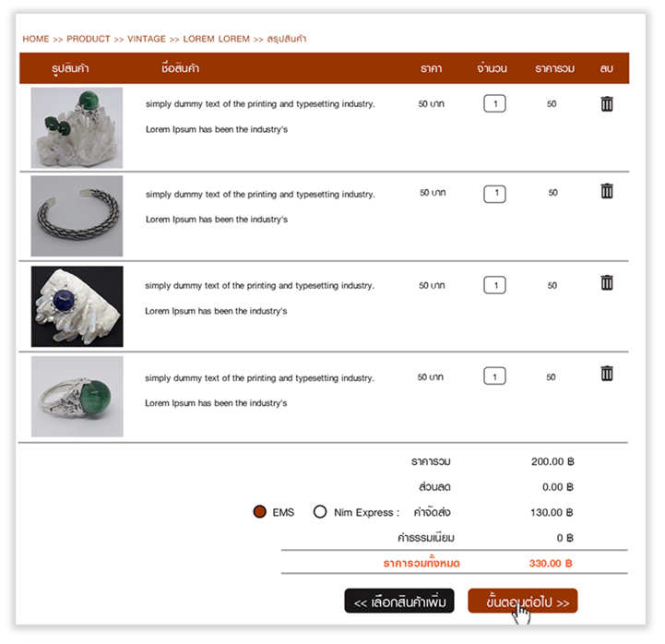The width and height of the screenshot is (665, 644).
Task: Delete the green stone ring with trash icon
Action: [606, 374]
